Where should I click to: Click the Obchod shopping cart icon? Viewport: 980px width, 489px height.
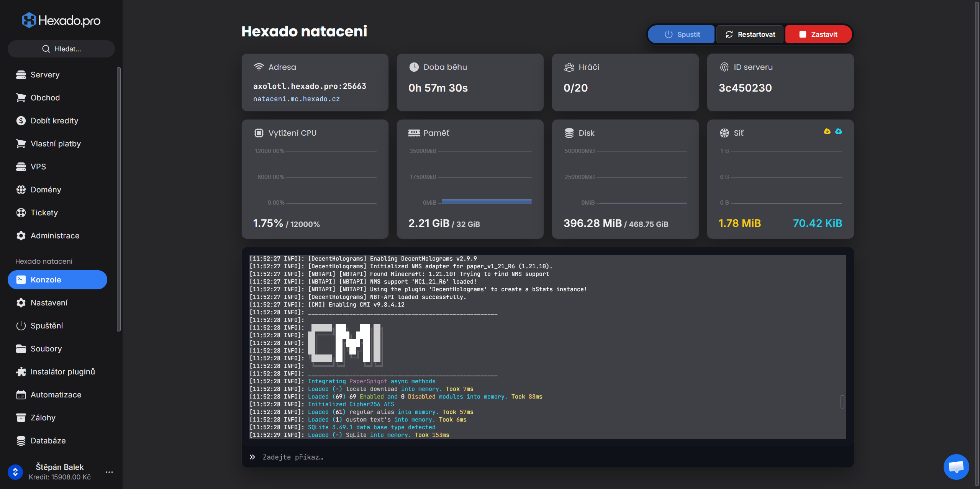[21, 98]
